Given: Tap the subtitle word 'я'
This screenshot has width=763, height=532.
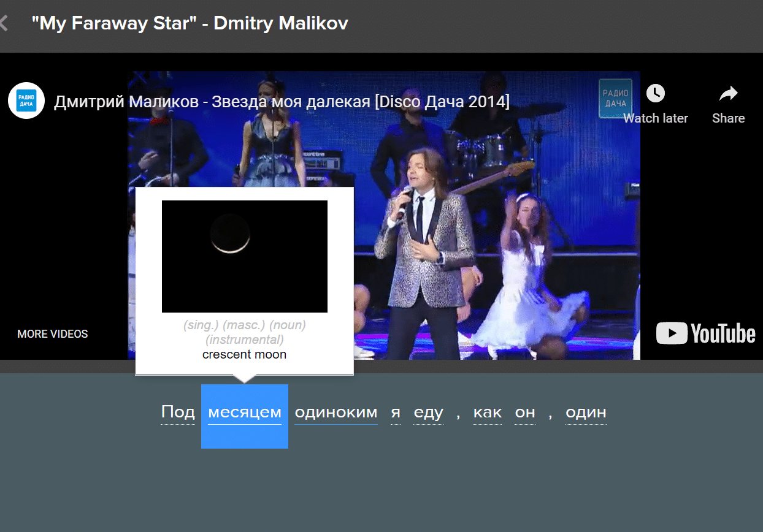Looking at the screenshot, I should click(396, 413).
